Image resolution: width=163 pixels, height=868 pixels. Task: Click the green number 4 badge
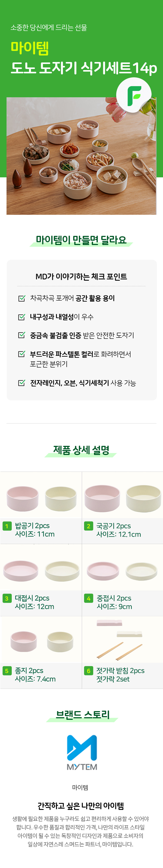pyautogui.click(x=88, y=598)
